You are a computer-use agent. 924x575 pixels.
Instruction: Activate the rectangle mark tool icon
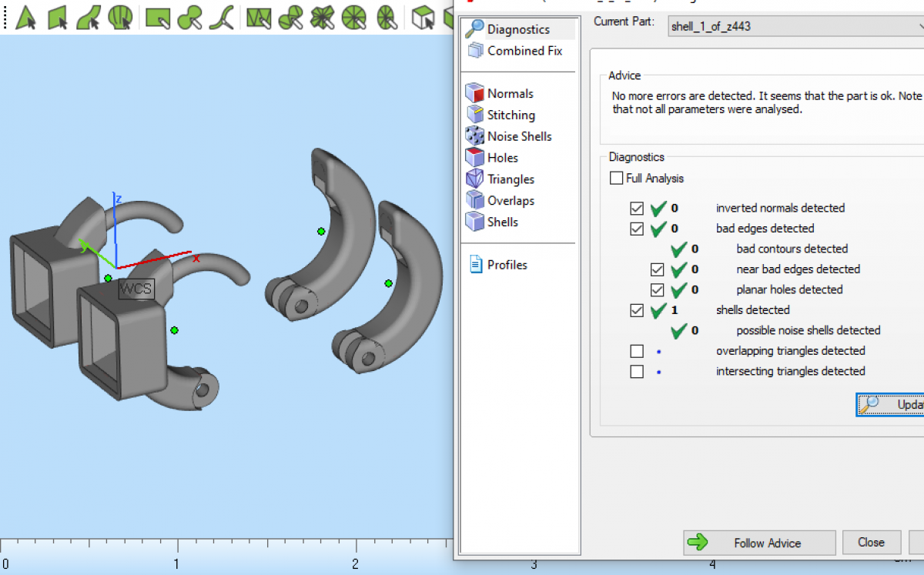(157, 16)
